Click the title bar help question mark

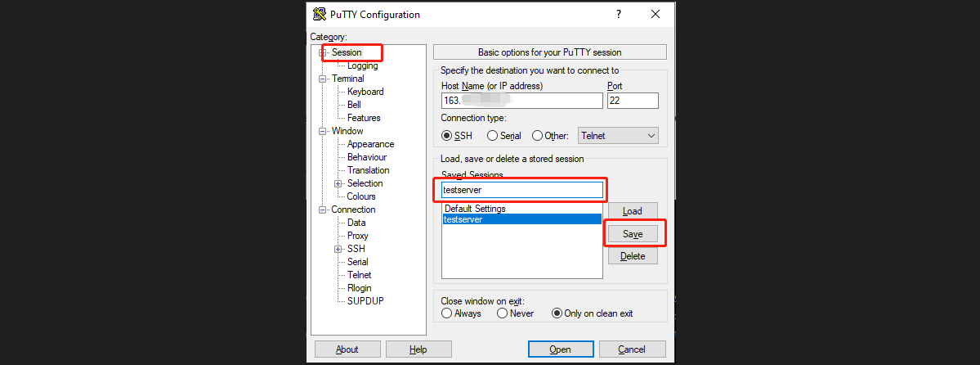pos(619,14)
